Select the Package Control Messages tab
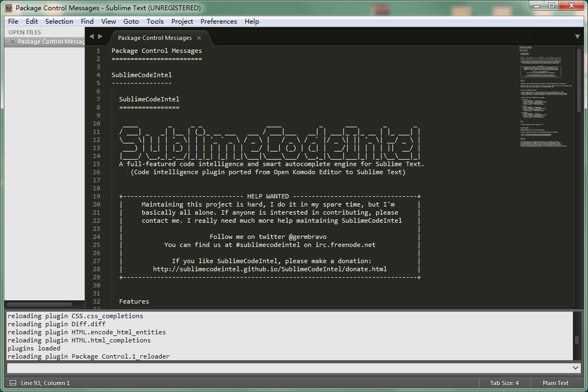The height and width of the screenshot is (392, 588). [x=155, y=38]
